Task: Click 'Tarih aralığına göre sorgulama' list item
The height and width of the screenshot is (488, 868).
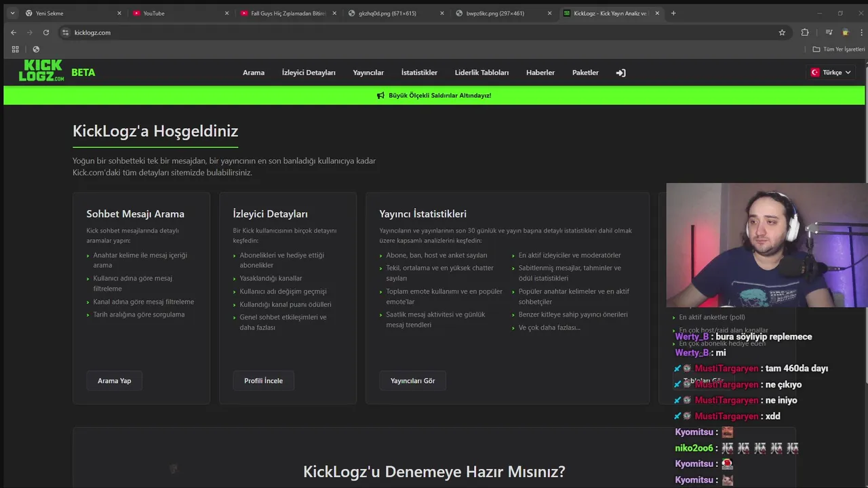Action: pyautogui.click(x=139, y=314)
